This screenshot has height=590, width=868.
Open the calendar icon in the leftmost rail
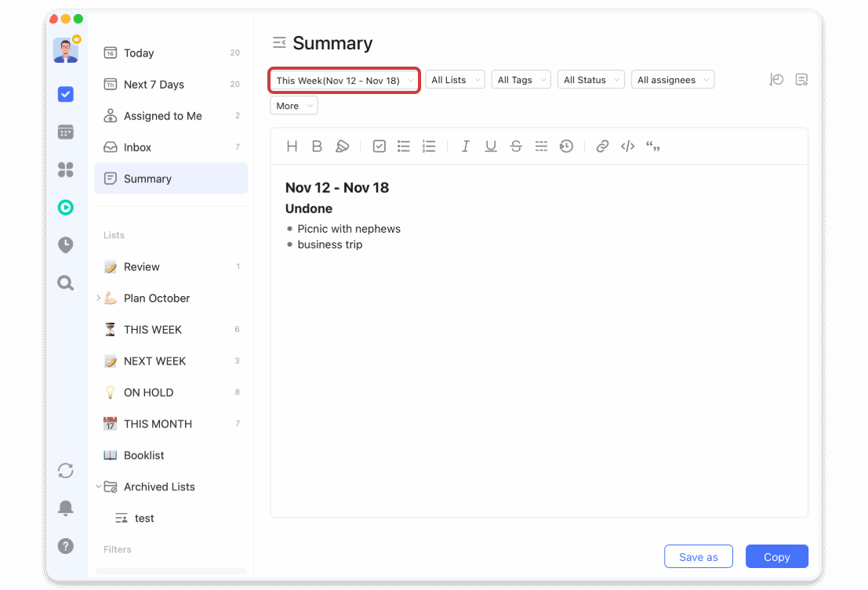(66, 131)
